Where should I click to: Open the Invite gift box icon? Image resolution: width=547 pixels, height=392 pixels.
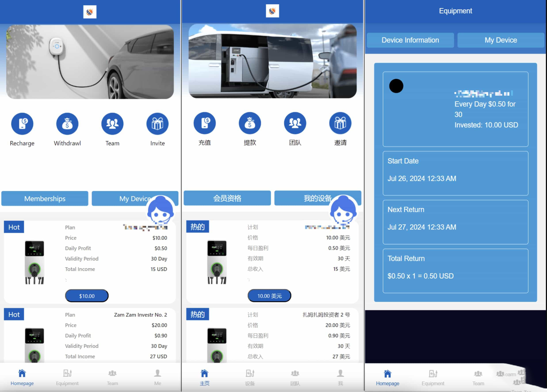tap(157, 124)
